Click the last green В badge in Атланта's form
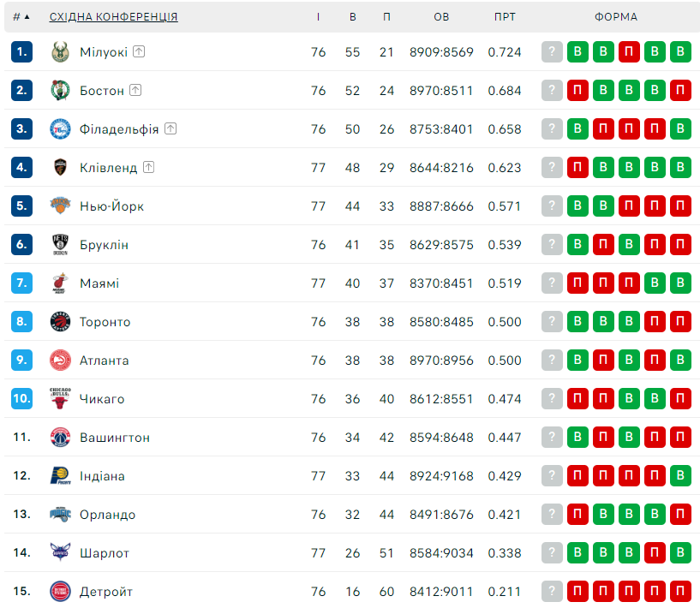This screenshot has height=608, width=700. click(x=680, y=360)
